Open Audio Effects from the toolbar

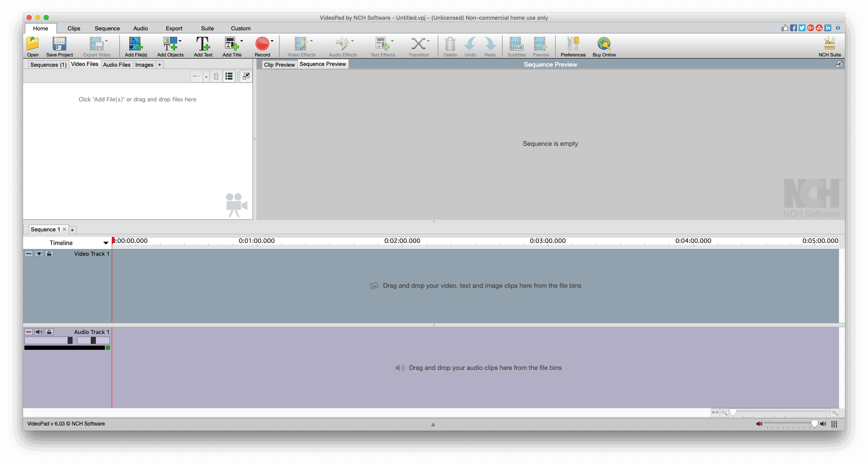(342, 46)
